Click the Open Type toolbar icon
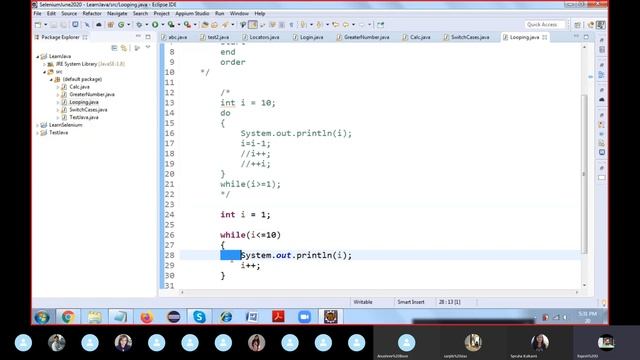The image size is (640, 360). point(205,25)
